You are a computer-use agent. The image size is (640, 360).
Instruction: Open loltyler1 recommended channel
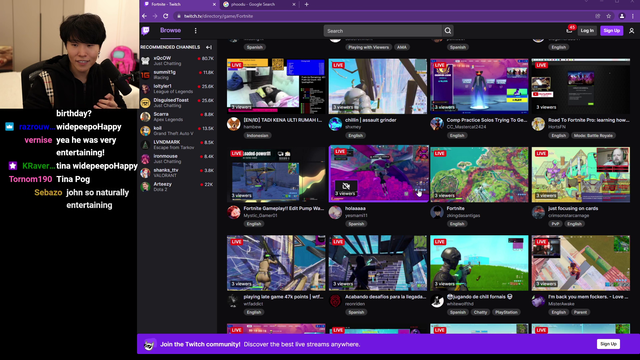177,89
